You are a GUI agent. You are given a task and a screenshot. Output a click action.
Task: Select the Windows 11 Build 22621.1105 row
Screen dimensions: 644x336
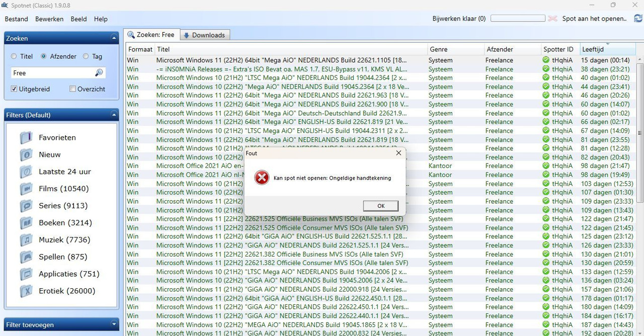(381, 60)
